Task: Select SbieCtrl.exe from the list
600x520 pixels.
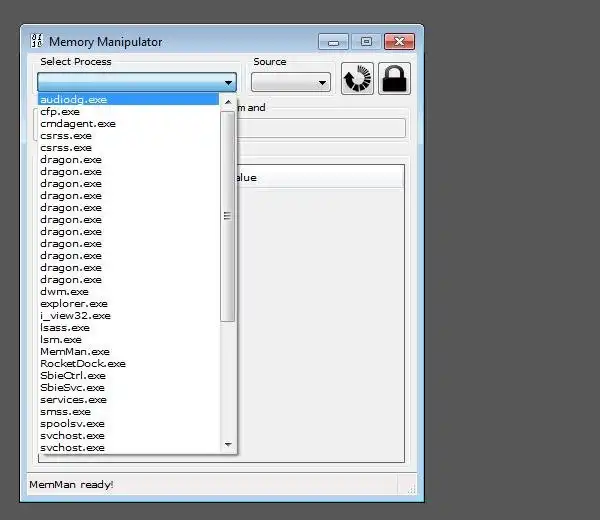Action: click(128, 376)
